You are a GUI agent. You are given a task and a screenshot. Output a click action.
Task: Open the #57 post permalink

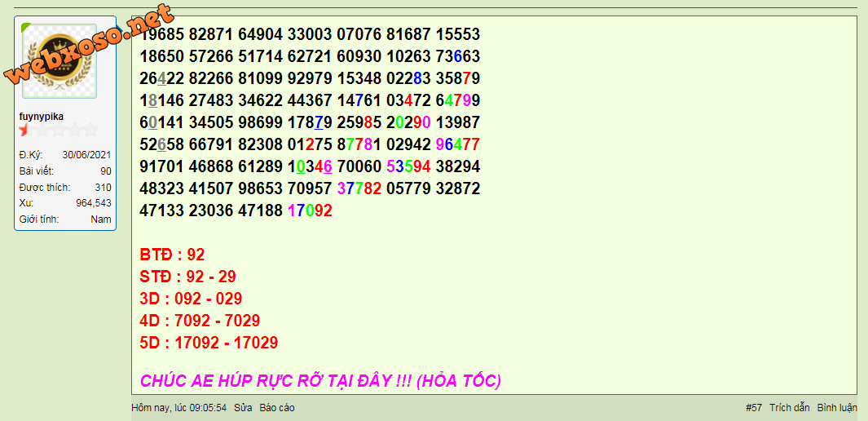753,407
